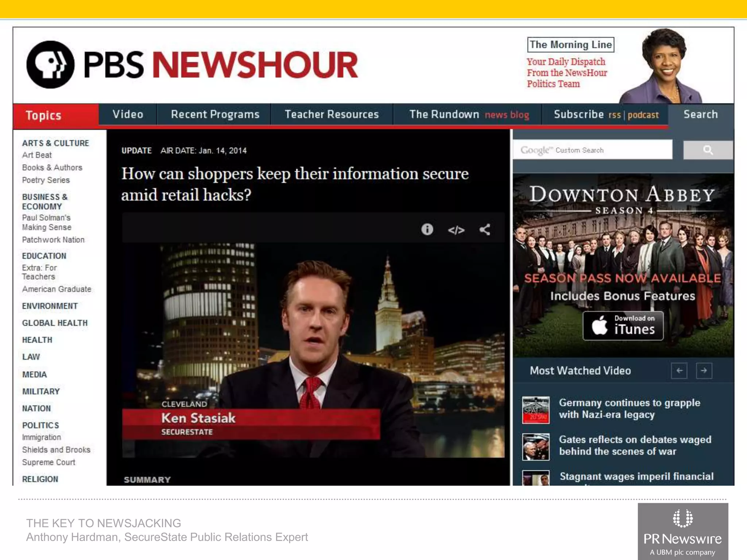Click the podcast subscribe link

tap(643, 115)
